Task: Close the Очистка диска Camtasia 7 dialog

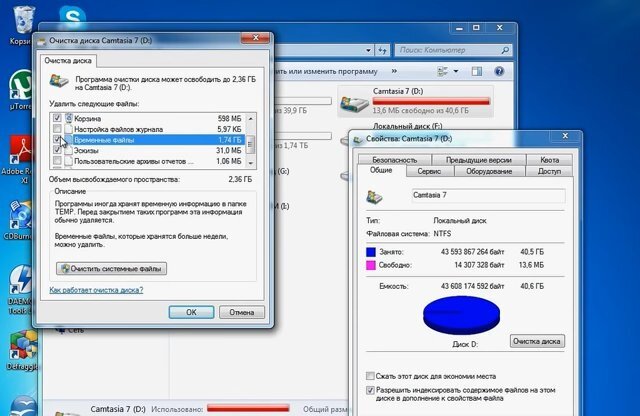Action: (x=256, y=38)
